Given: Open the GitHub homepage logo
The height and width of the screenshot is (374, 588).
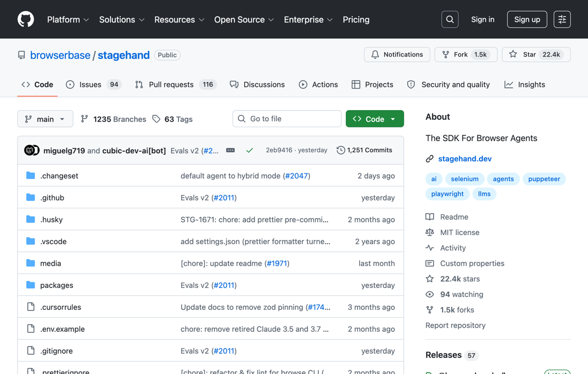Looking at the screenshot, I should 26,19.
